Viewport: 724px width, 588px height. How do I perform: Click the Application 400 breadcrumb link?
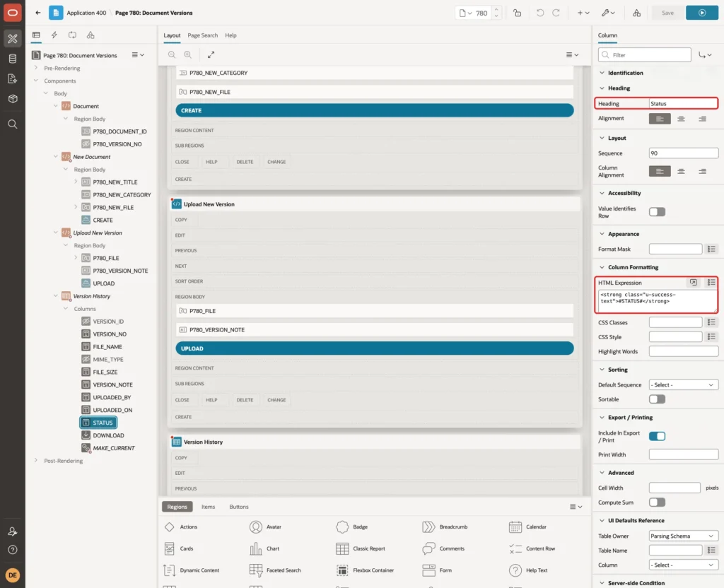[x=86, y=13]
